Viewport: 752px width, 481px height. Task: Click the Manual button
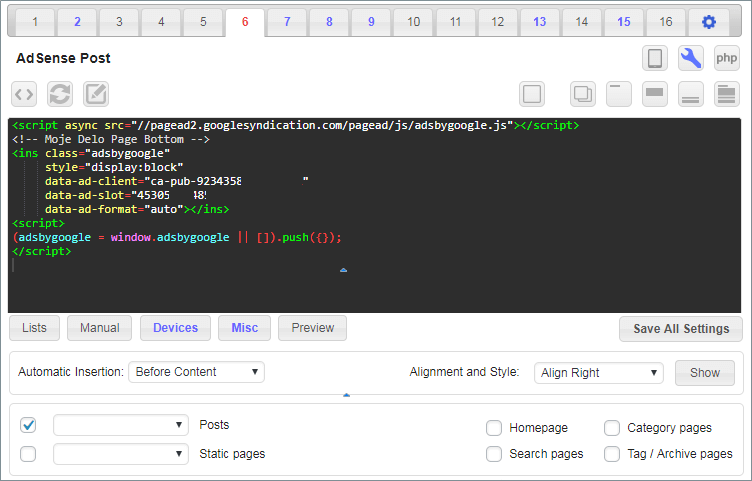[100, 328]
